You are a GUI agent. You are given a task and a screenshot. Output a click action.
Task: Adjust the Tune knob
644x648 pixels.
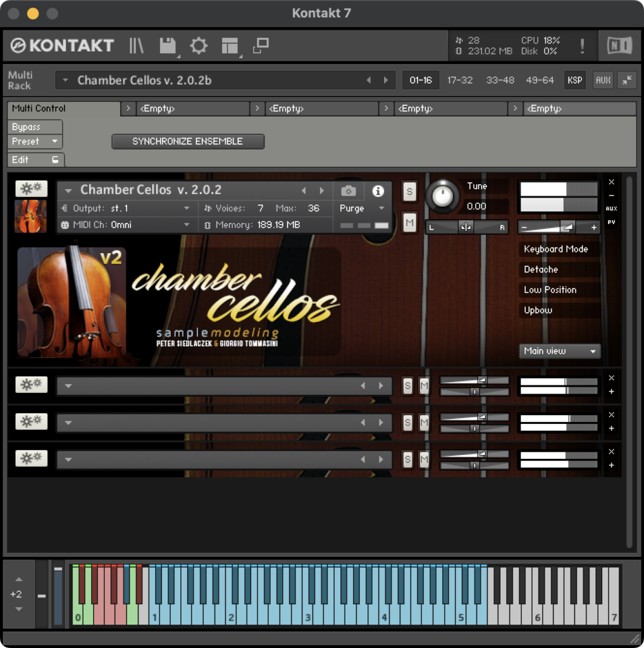(x=442, y=196)
